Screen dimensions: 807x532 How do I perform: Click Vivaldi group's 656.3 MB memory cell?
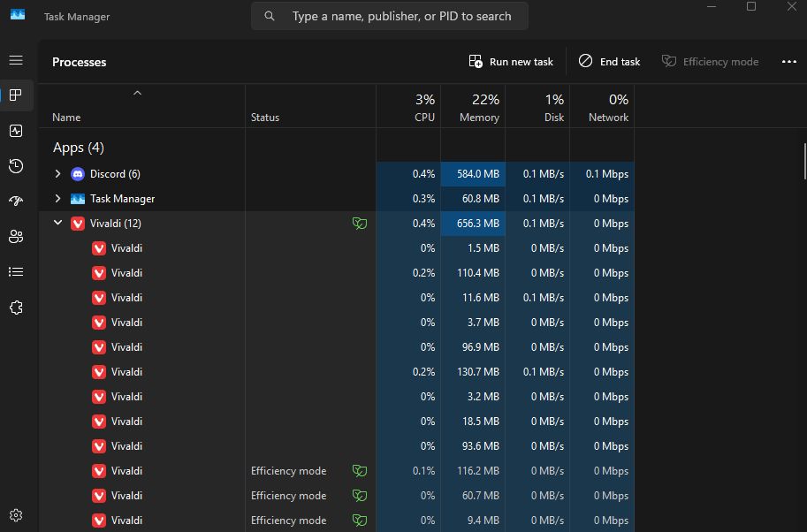tap(473, 224)
